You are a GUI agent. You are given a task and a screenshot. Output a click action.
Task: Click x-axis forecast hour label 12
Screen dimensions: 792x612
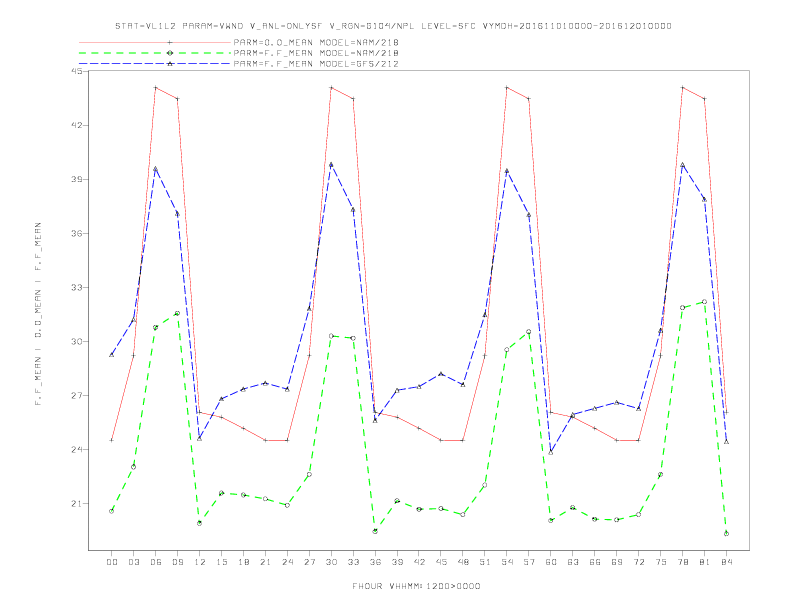click(x=200, y=562)
